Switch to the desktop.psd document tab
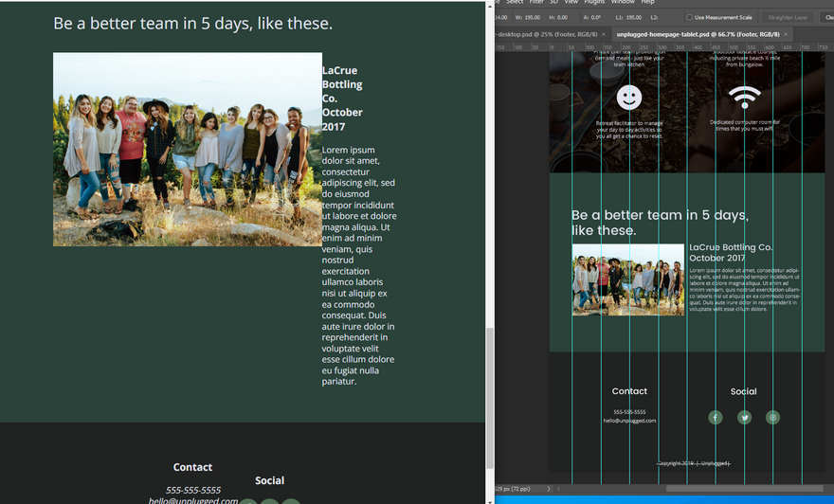 (x=545, y=34)
